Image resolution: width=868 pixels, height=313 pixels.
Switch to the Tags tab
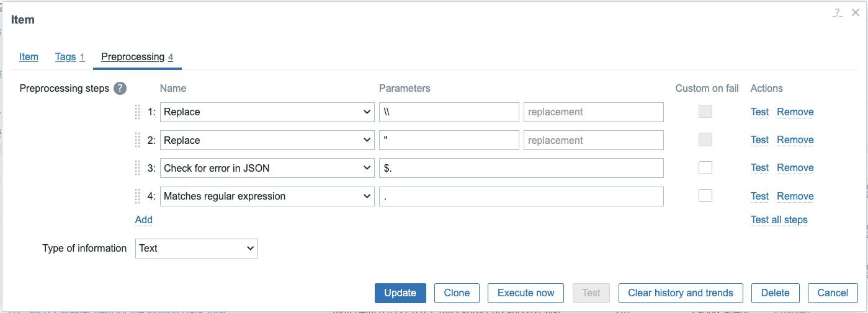(65, 57)
